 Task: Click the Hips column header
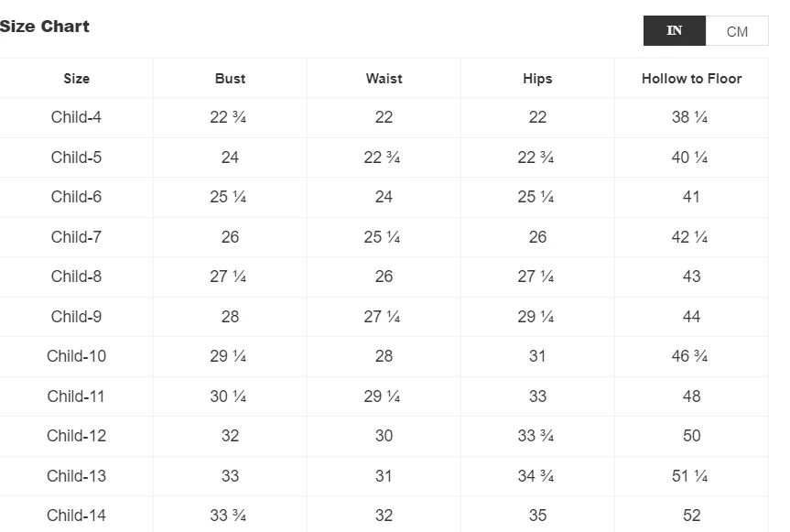[537, 79]
